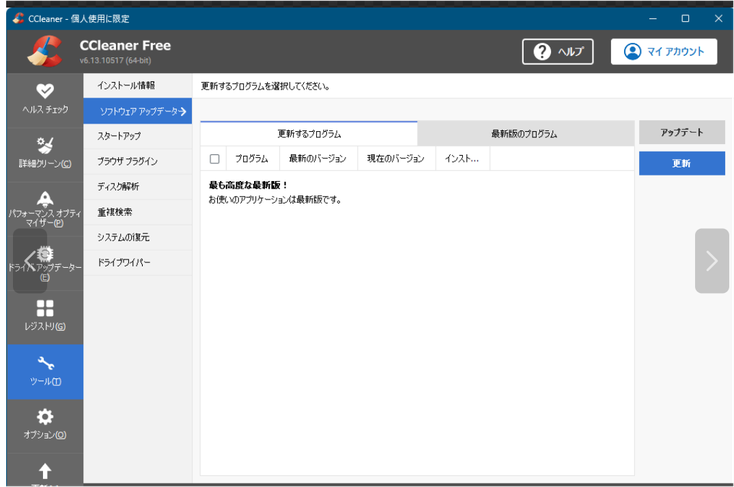Open オプション gear settings

coord(45,425)
